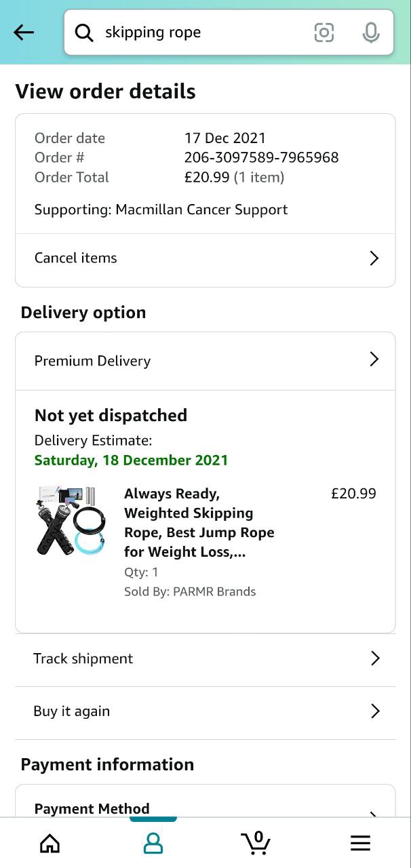Tap the search magnifier icon

(x=84, y=33)
